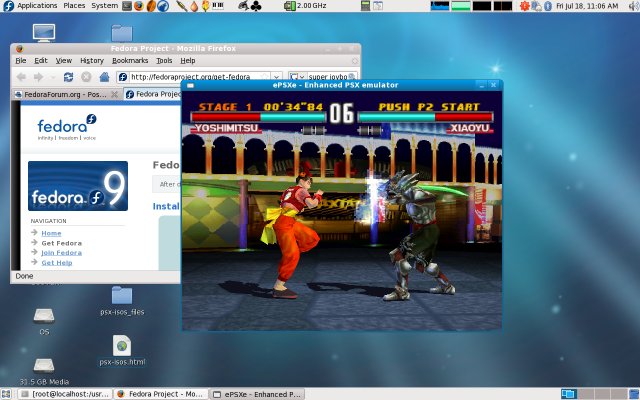
Task: Select the first workspace in switcher
Action: (569, 394)
